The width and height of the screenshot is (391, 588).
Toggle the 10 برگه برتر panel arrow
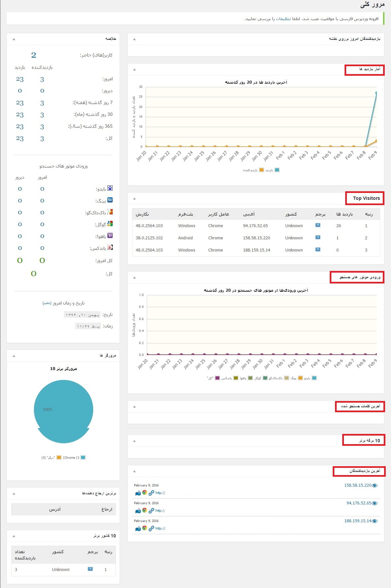coord(134,441)
